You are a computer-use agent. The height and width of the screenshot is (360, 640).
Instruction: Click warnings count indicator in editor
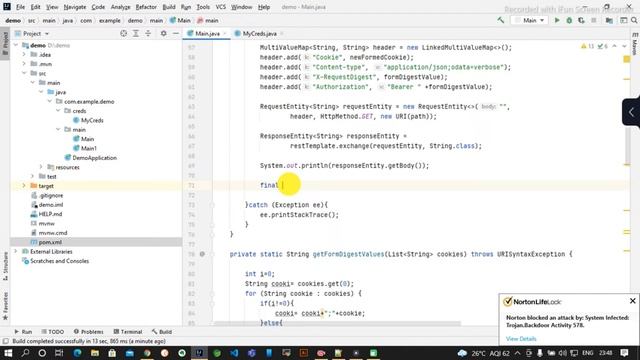(x=588, y=47)
